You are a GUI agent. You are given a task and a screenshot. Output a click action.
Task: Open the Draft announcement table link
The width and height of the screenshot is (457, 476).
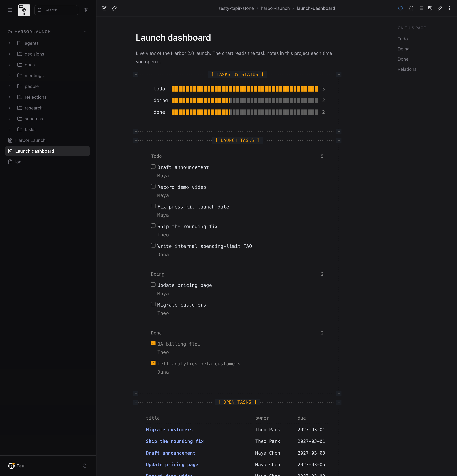tap(171, 453)
